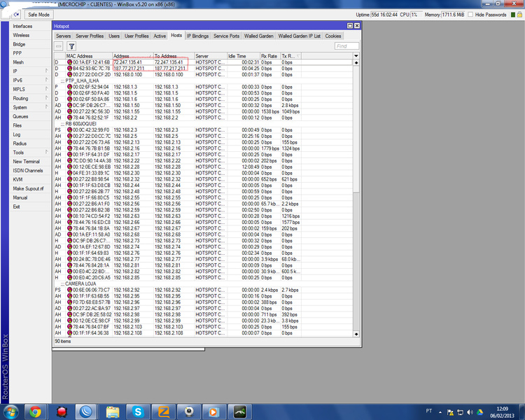Switch to the Server Profiles tab
Viewport: 525px width, 420px height.
pos(90,36)
